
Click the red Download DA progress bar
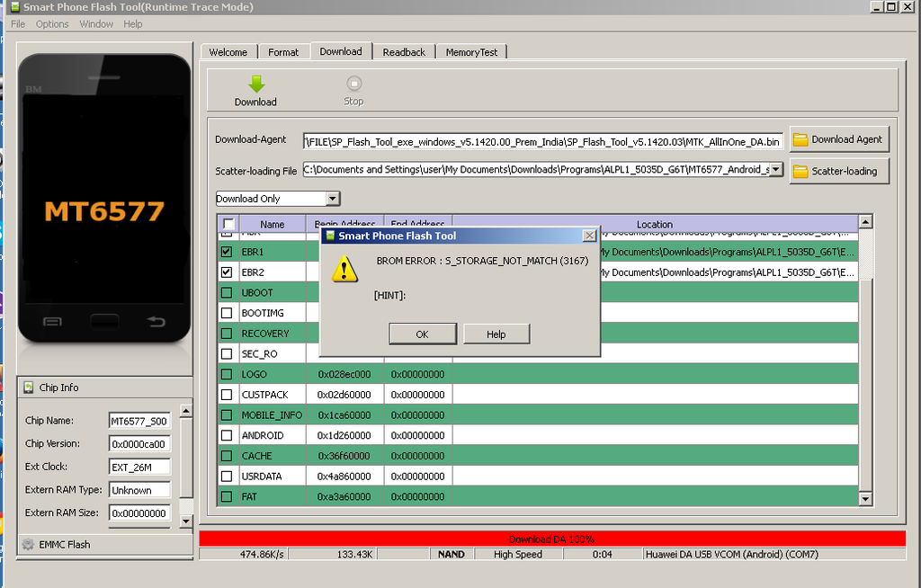click(552, 539)
